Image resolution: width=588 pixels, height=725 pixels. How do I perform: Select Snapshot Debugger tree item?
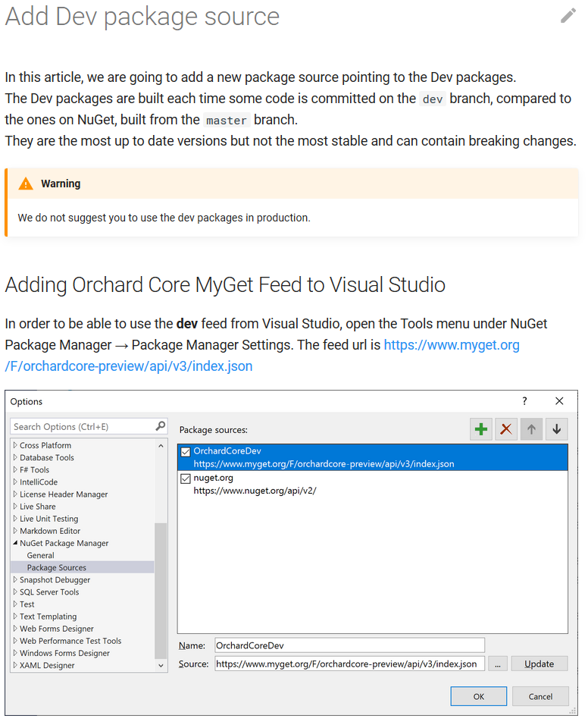tap(55, 580)
